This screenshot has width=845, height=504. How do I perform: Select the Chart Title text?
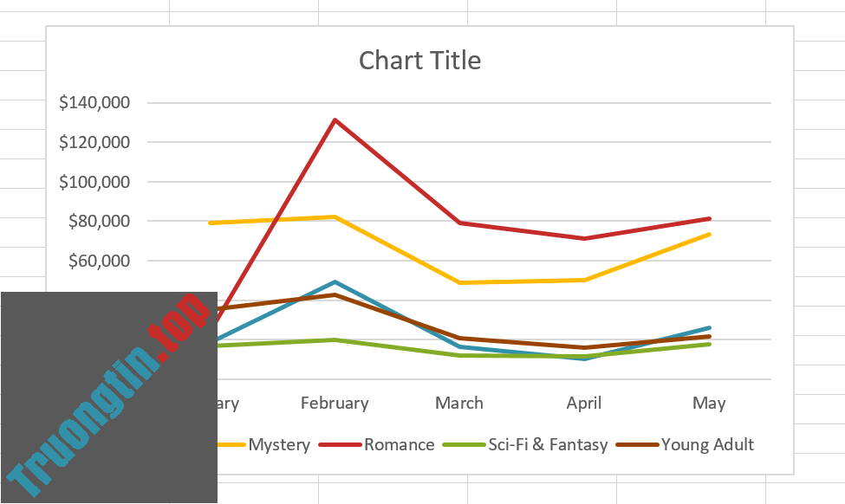pos(419,60)
